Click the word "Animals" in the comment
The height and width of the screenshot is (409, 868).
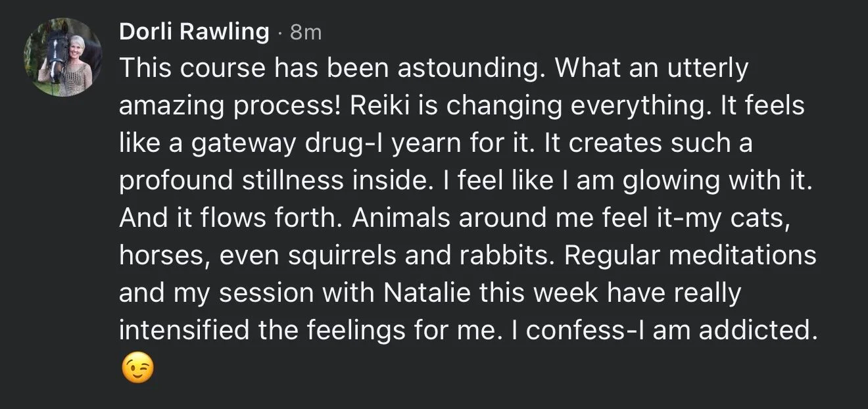pyautogui.click(x=400, y=218)
